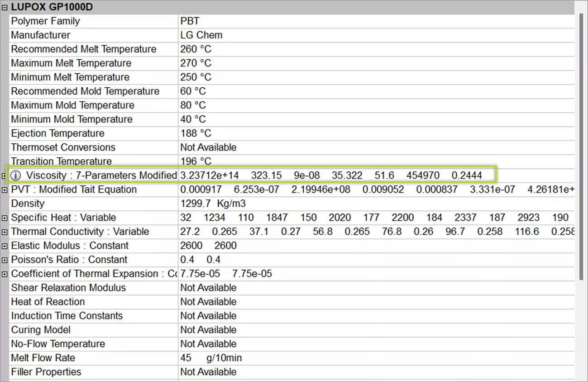This screenshot has width=588, height=382.
Task: Select the Curing Model label
Action: 40,330
